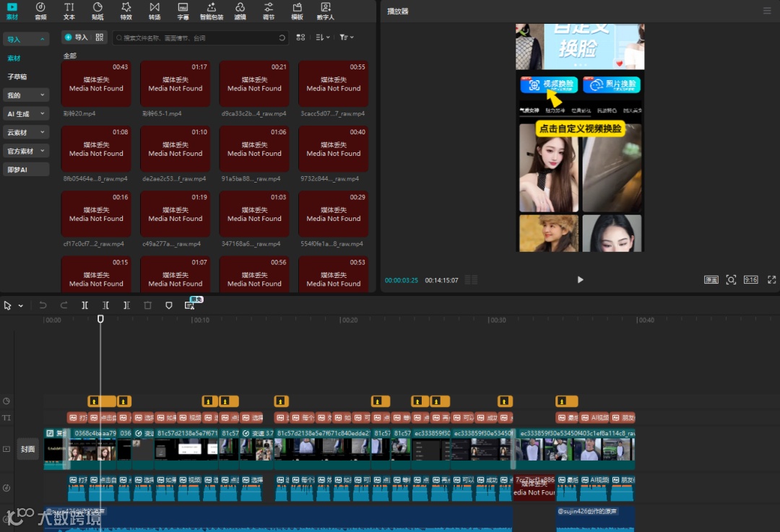Expand the 我的 sidebar section
780x532 pixels.
coord(26,95)
